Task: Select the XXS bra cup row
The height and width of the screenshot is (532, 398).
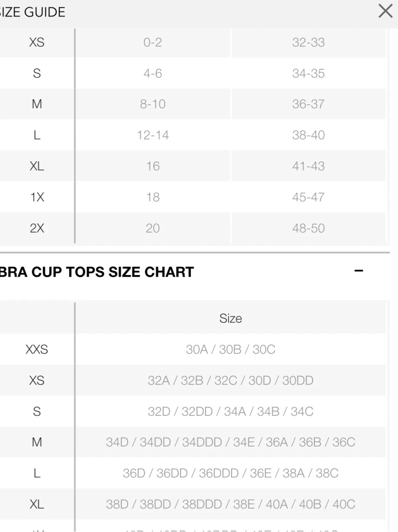Action: pyautogui.click(x=193, y=349)
